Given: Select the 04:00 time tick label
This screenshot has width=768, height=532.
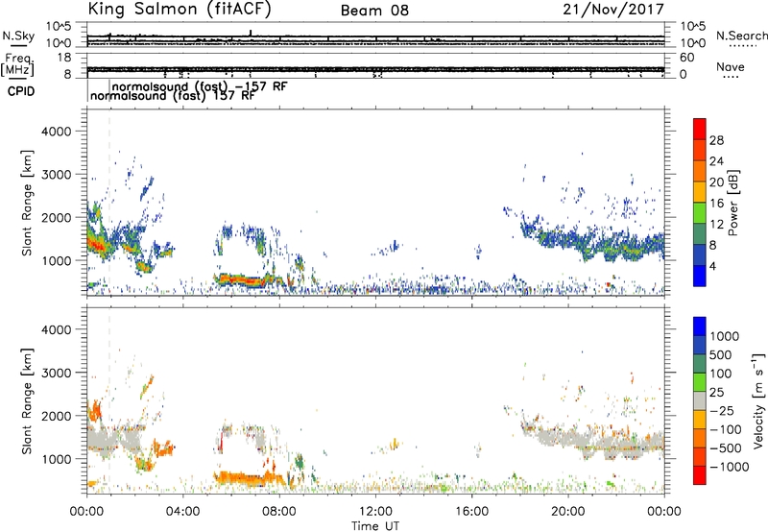Looking at the screenshot, I should pos(182,512).
